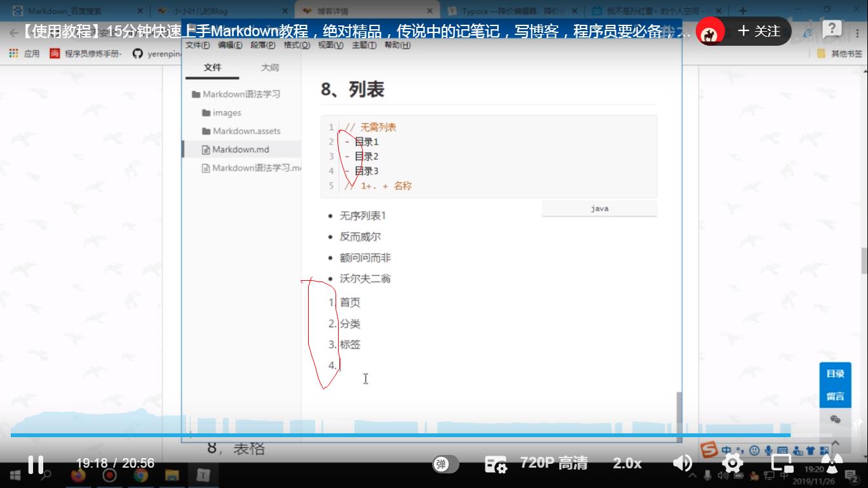Select the 文件 sidebar tab

(x=213, y=67)
